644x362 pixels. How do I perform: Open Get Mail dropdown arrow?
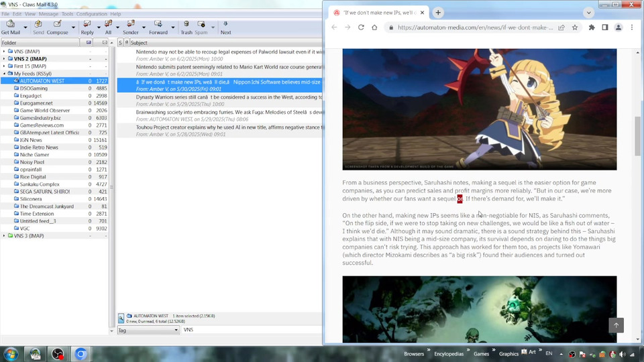pos(25,27)
